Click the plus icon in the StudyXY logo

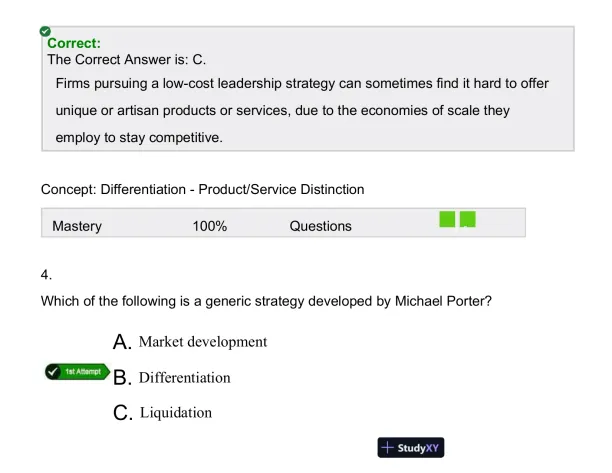(x=387, y=447)
